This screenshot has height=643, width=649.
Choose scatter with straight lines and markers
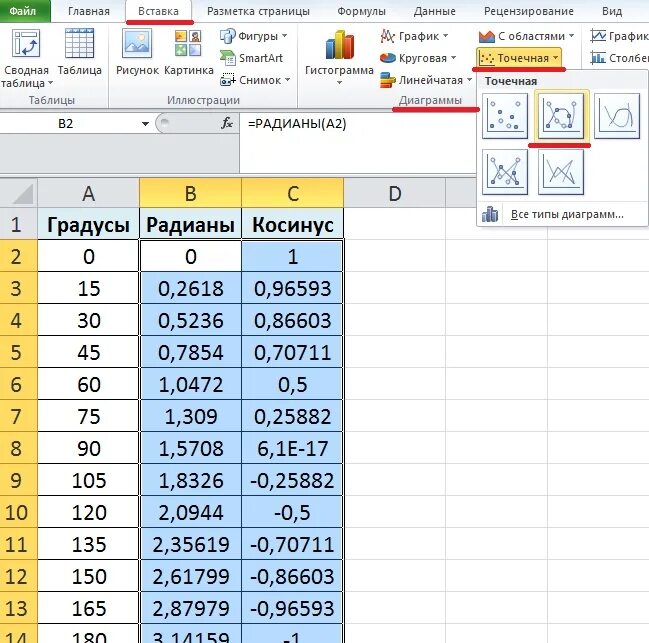click(x=505, y=172)
